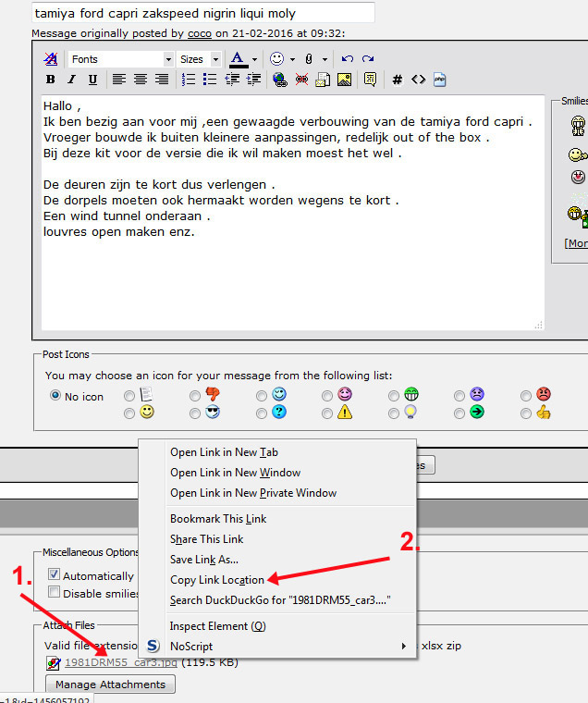Image resolution: width=588 pixels, height=703 pixels.
Task: Increase indent of text
Action: 253,80
